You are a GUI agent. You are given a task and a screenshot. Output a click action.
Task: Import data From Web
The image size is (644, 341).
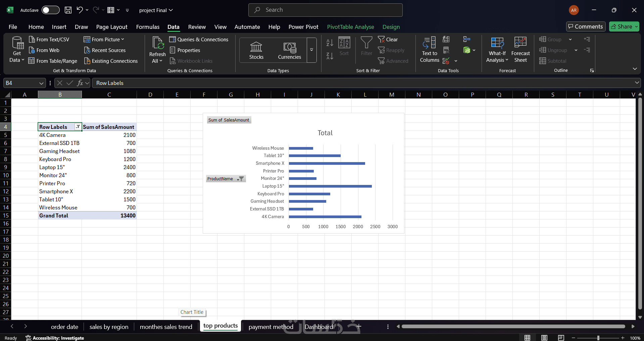click(44, 50)
